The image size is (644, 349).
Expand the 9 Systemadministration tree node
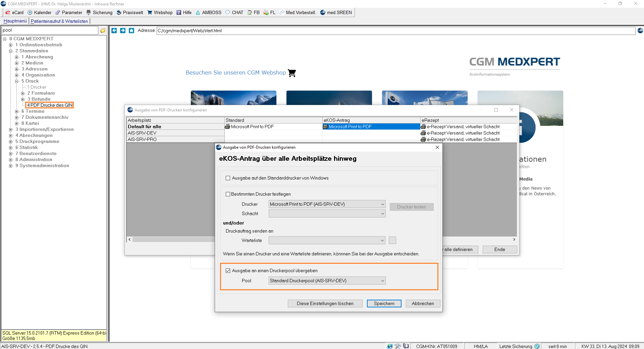pos(11,166)
